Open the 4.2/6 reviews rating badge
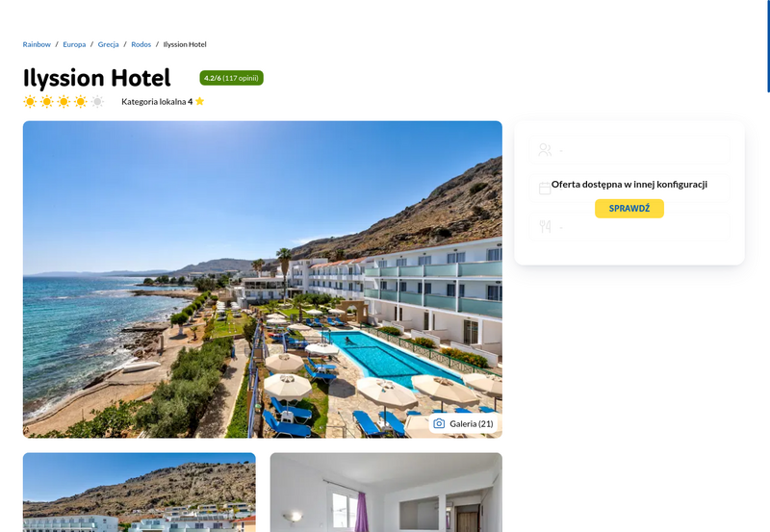The width and height of the screenshot is (770, 532). click(231, 78)
